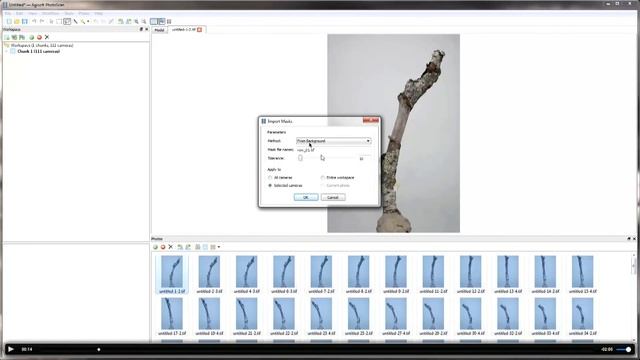Image resolution: width=640 pixels, height=360 pixels.
Task: Click the Rotate left icon in Photos pane
Action: tap(180, 247)
